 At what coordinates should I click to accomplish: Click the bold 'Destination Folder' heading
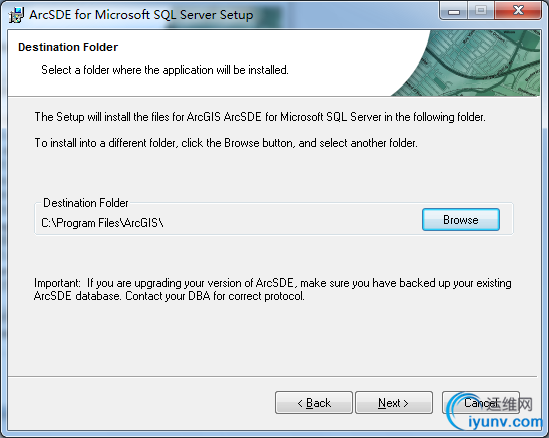(x=68, y=47)
